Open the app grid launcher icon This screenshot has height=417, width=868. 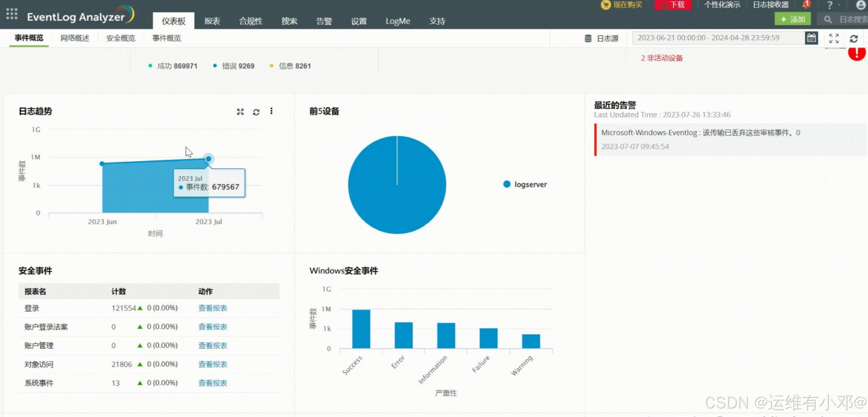tap(11, 14)
